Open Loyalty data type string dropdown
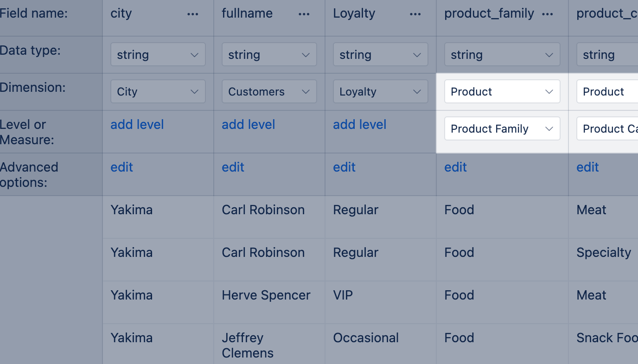This screenshot has width=638, height=364. coord(381,55)
